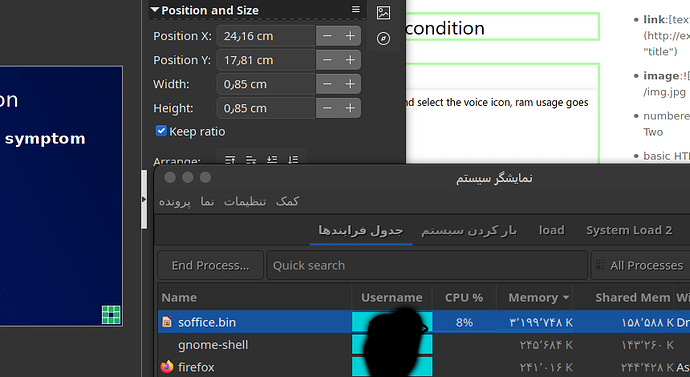Click the End Process button
The image size is (690, 377).
(x=210, y=265)
